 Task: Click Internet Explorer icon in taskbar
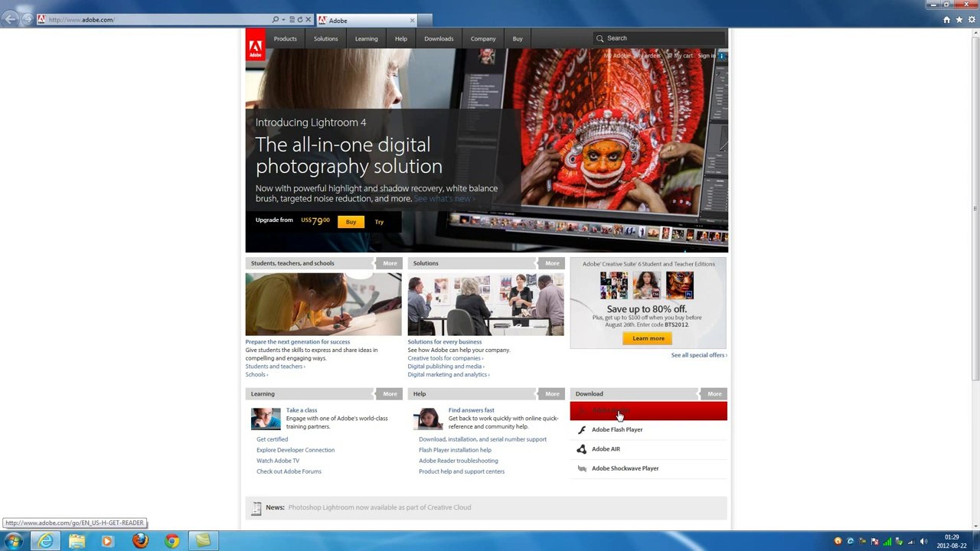(46, 541)
